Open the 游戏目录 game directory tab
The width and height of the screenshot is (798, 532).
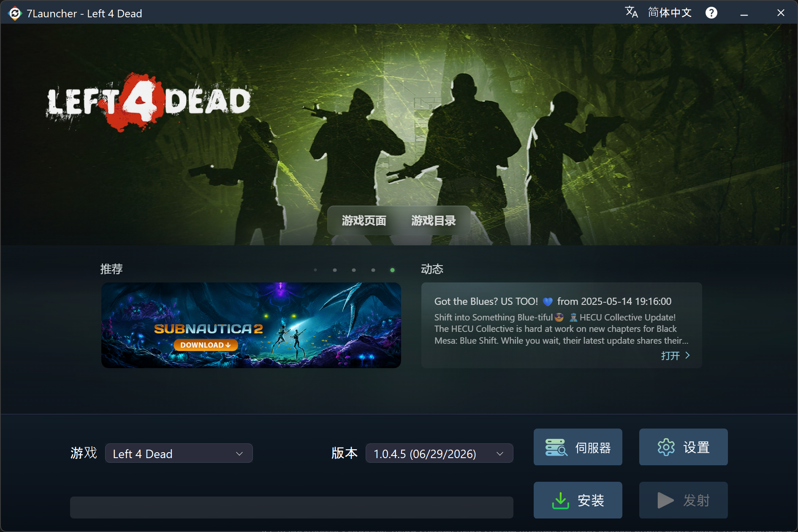point(434,220)
